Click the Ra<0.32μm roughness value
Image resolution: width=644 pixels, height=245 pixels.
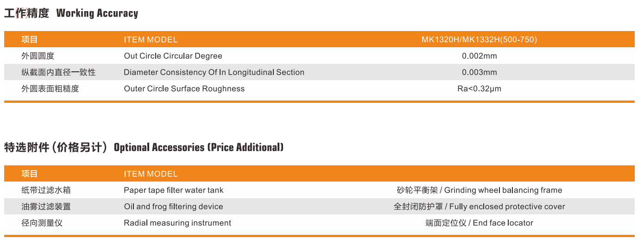(479, 88)
